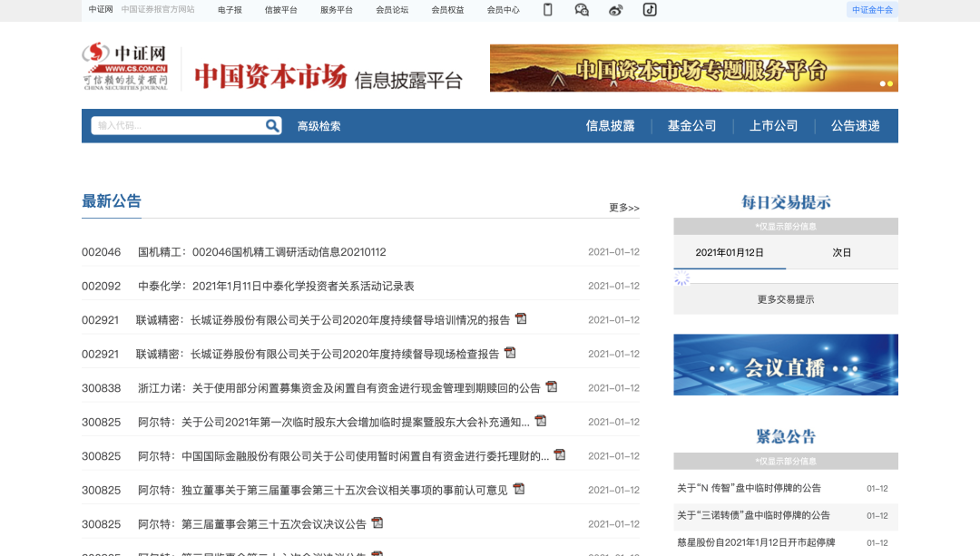Click into the 输入代码 search field
The image size is (980, 556).
178,125
